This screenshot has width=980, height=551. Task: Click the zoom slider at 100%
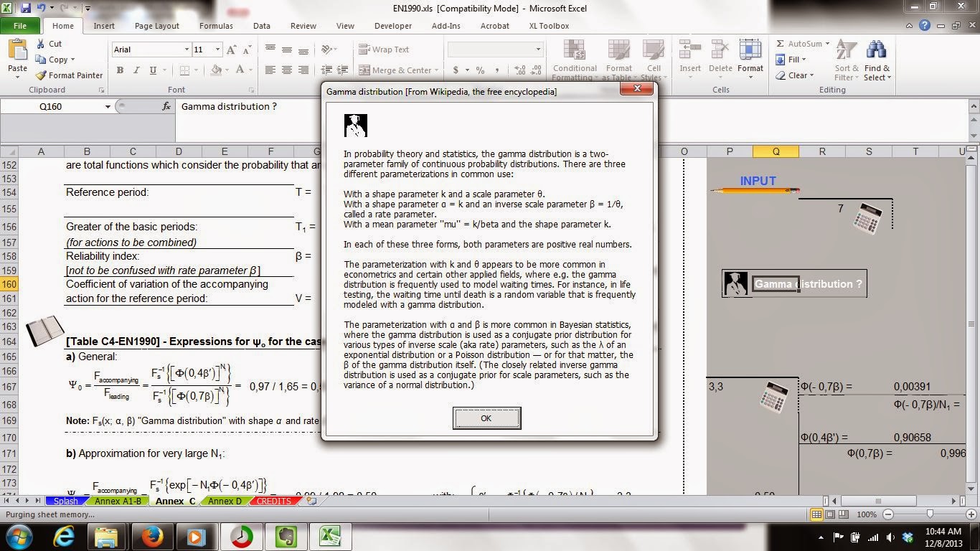tap(930, 514)
